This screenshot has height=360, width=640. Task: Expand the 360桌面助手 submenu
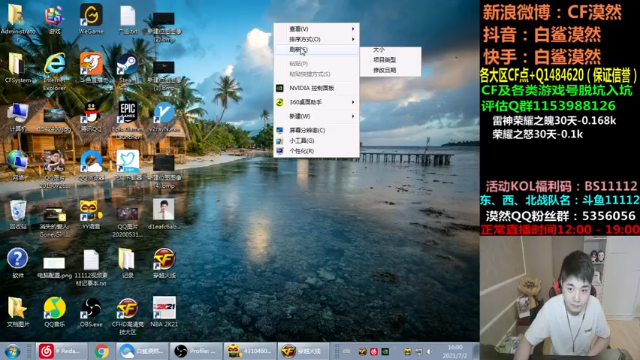click(x=316, y=102)
